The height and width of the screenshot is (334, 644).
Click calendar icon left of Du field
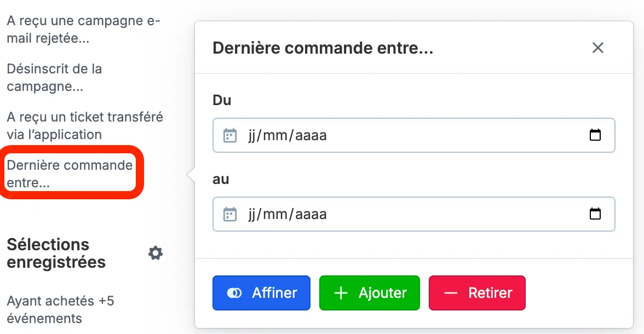click(x=230, y=135)
